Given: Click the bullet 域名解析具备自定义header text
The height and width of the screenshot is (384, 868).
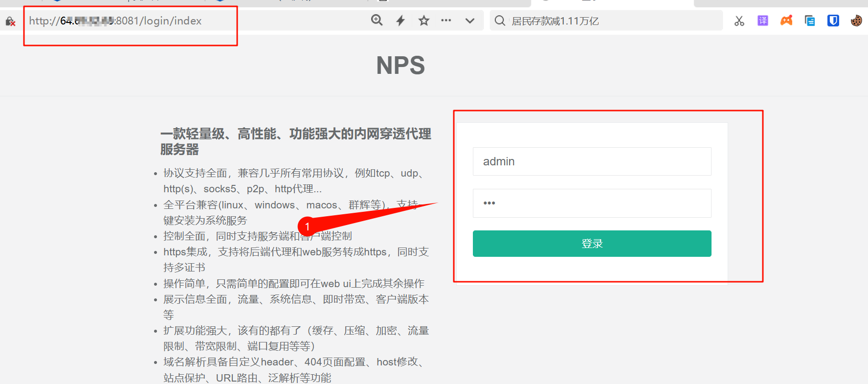Looking at the screenshot, I should point(296,370).
